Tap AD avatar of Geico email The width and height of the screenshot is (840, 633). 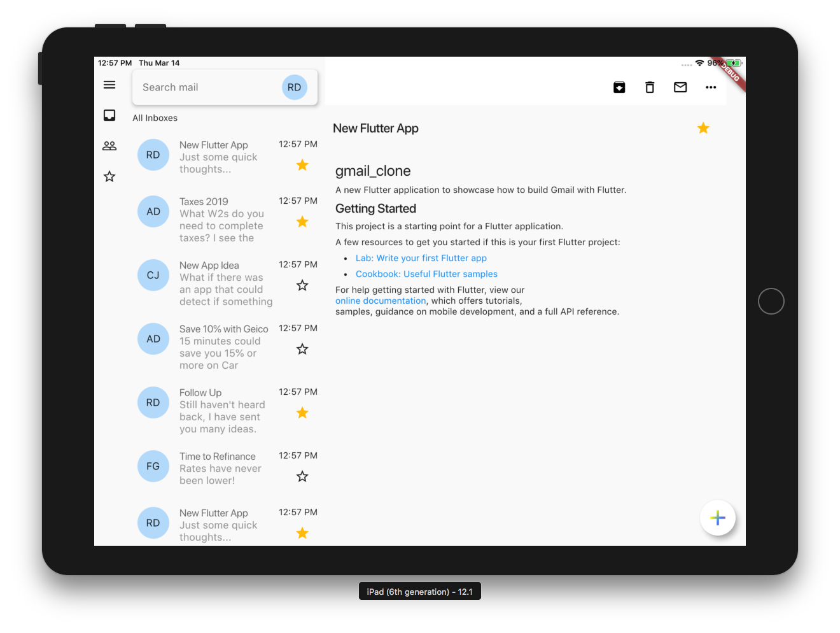click(x=153, y=339)
